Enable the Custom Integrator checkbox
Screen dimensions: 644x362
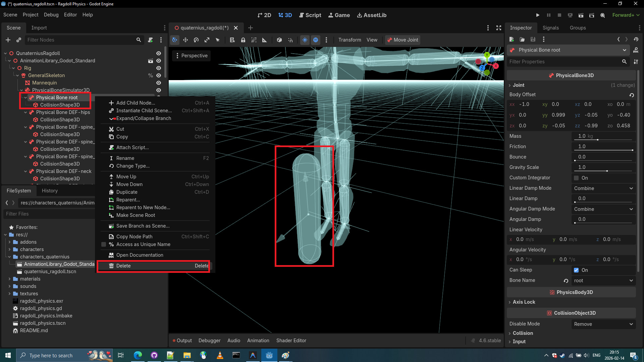(x=576, y=178)
